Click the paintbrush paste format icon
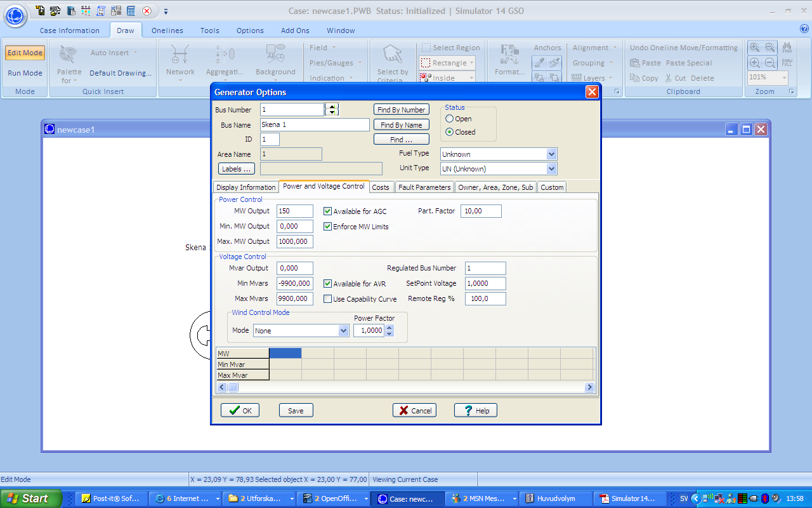This screenshot has width=812, height=508. pos(554,62)
